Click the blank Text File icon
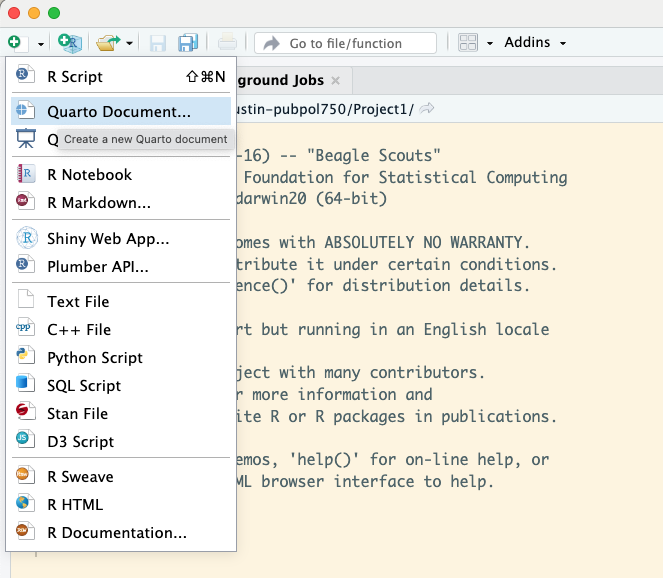This screenshot has height=578, width=663. (x=26, y=299)
